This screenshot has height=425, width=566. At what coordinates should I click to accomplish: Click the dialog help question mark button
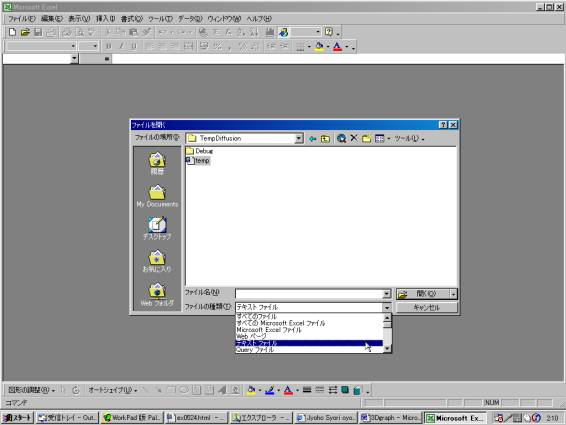click(x=443, y=125)
